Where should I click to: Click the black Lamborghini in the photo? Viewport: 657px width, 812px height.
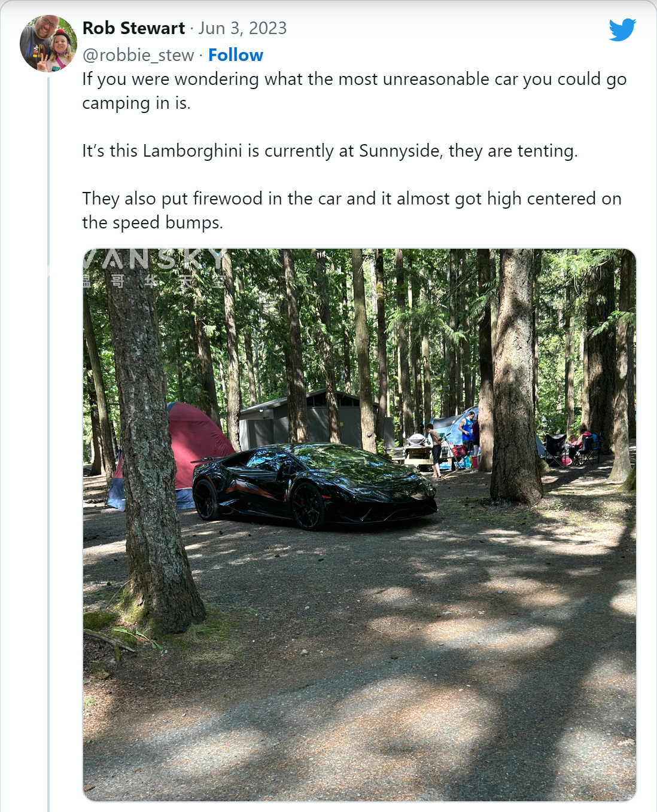pos(314,486)
